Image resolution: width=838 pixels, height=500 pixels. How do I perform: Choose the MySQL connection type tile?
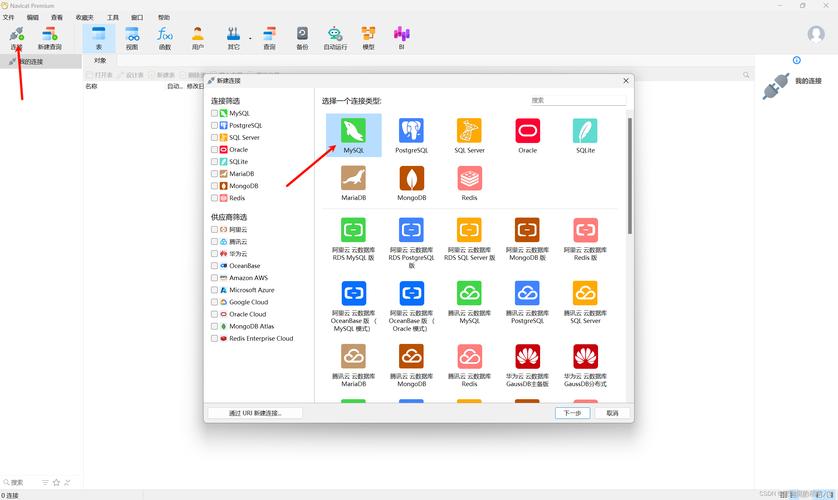pyautogui.click(x=354, y=135)
